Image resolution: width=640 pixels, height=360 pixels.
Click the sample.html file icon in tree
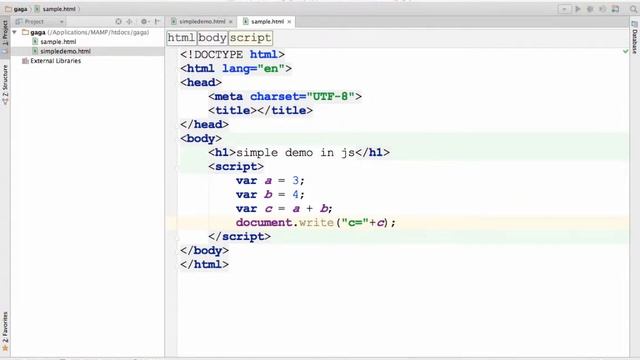[35, 42]
